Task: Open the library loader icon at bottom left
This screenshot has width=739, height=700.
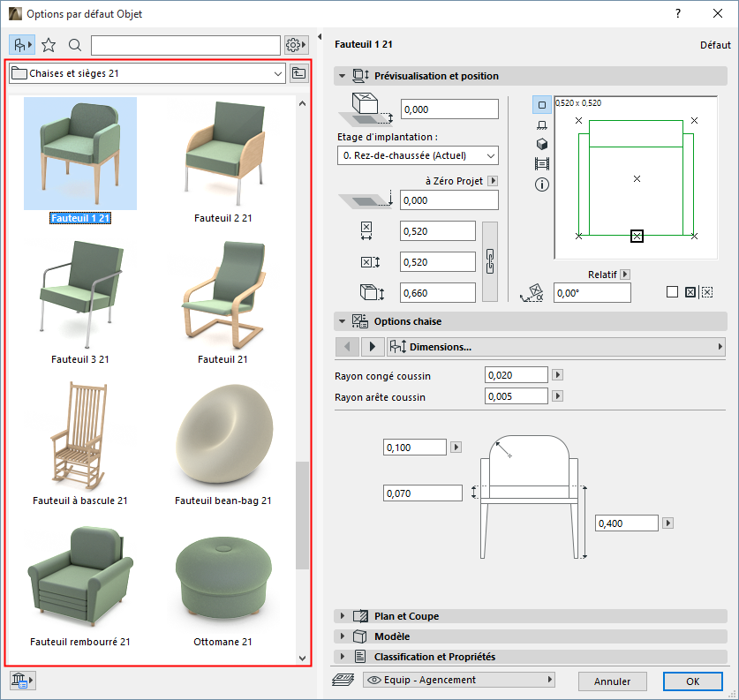Action: point(21,680)
